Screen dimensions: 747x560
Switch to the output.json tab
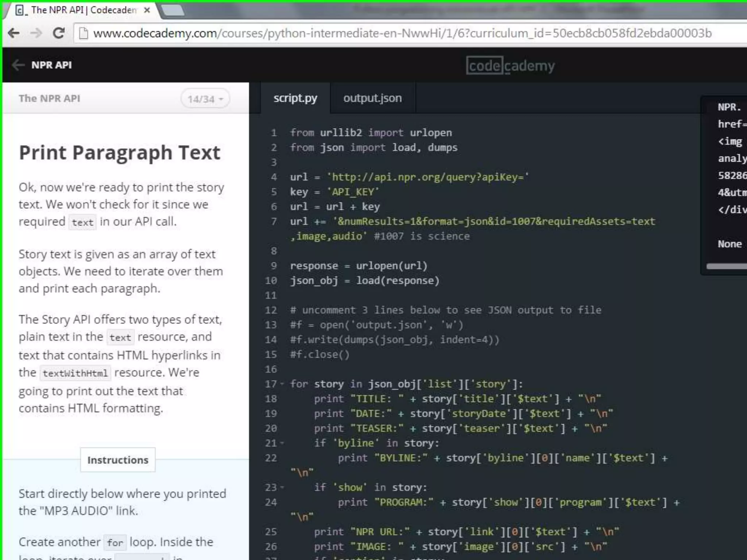pyautogui.click(x=372, y=98)
